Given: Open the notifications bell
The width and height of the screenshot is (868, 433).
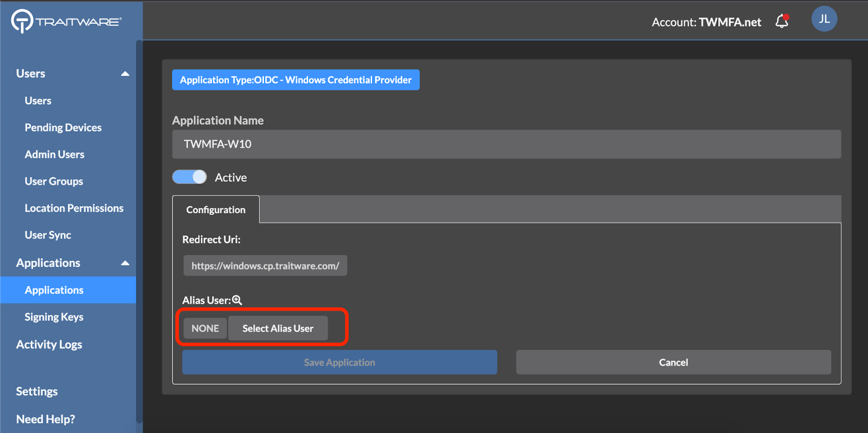Looking at the screenshot, I should [x=782, y=21].
